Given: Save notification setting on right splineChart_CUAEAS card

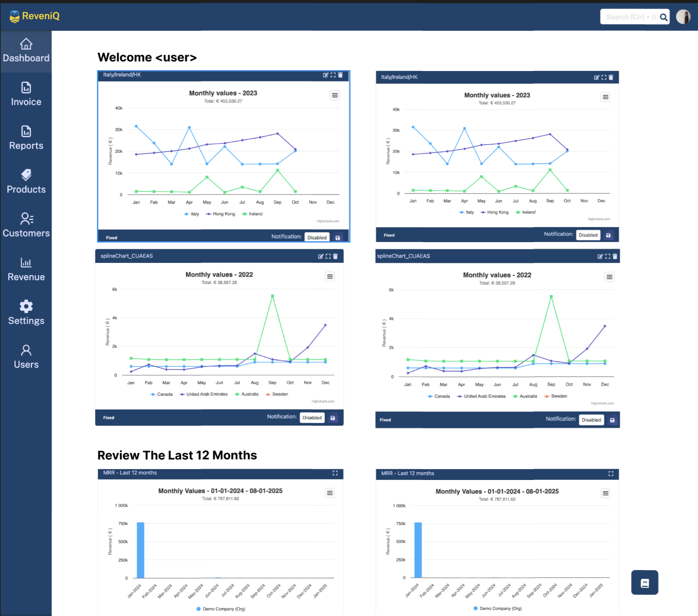Looking at the screenshot, I should [x=612, y=420].
